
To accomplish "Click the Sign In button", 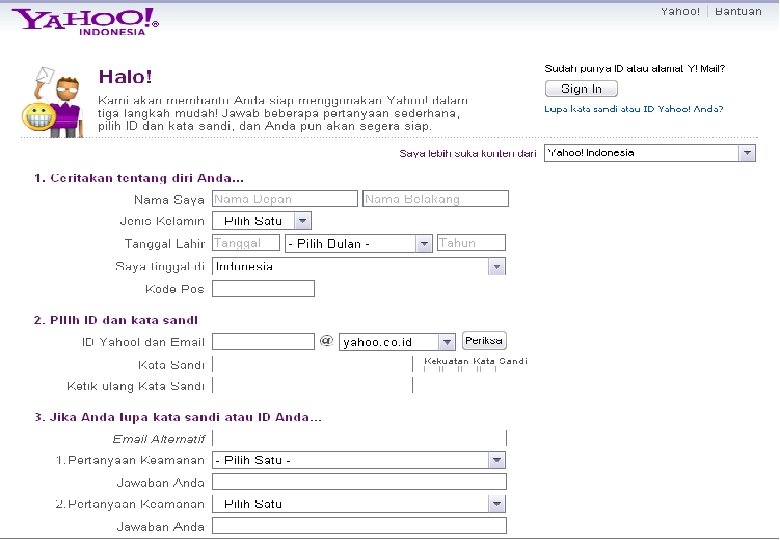I will tap(581, 89).
